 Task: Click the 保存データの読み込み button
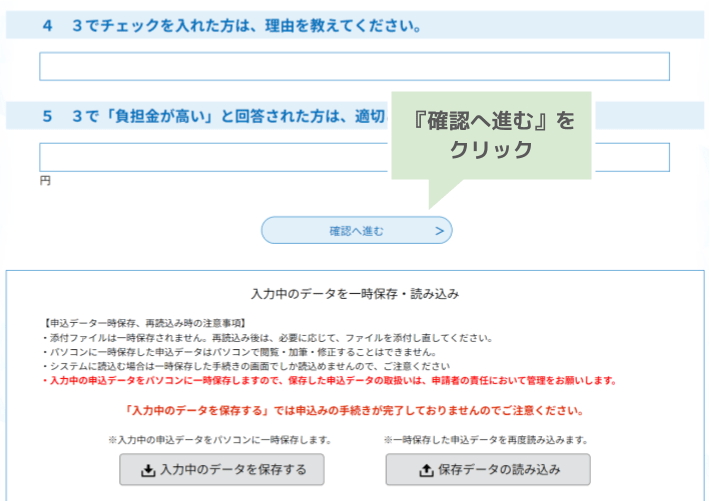[488, 470]
